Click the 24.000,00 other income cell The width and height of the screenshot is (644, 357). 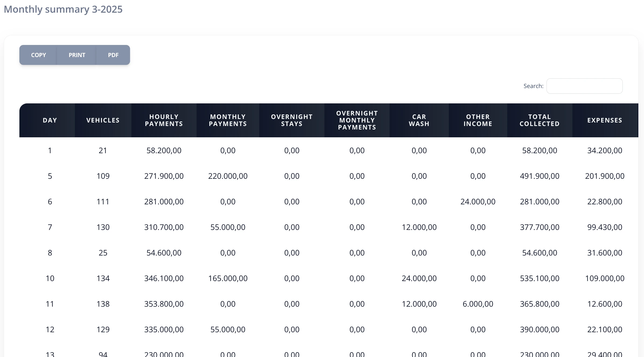(x=478, y=202)
